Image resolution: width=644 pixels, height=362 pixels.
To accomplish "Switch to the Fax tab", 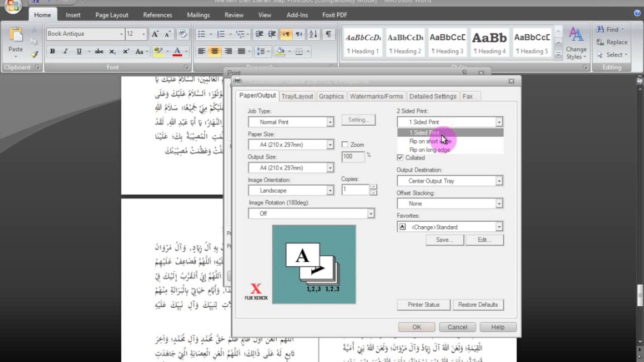I will click(468, 96).
